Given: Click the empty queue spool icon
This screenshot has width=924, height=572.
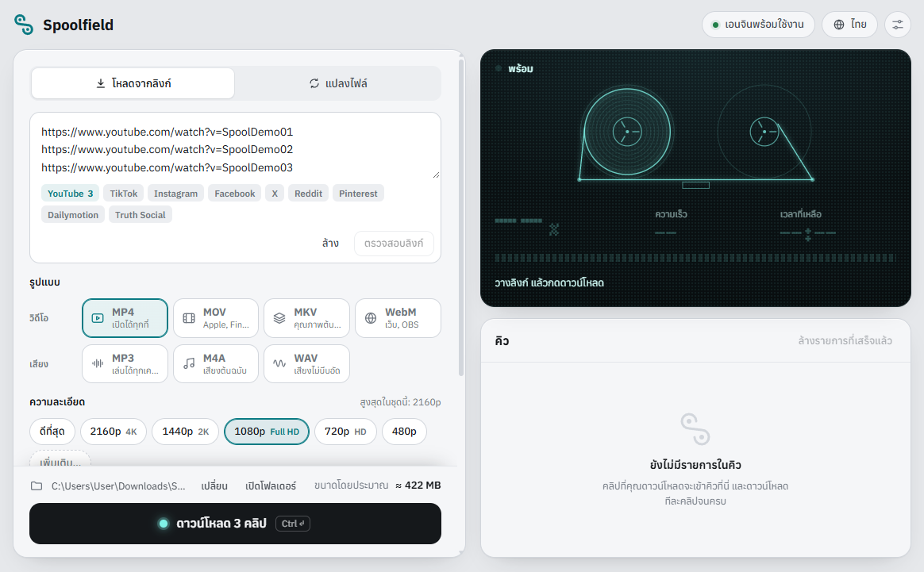Looking at the screenshot, I should (x=695, y=429).
